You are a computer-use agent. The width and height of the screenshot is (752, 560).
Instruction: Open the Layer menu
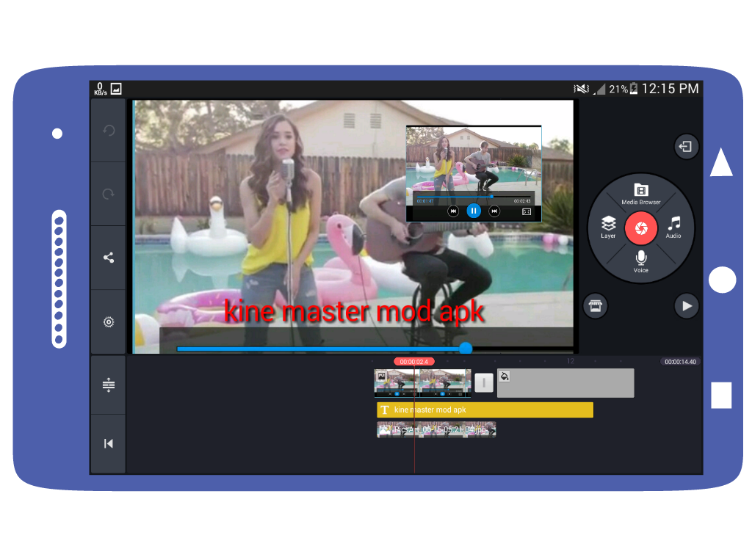(608, 228)
